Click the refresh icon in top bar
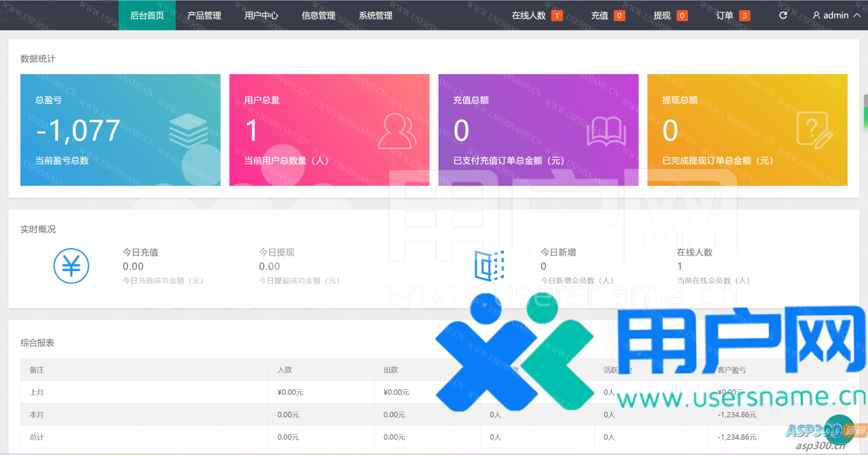The width and height of the screenshot is (868, 455). [x=783, y=15]
